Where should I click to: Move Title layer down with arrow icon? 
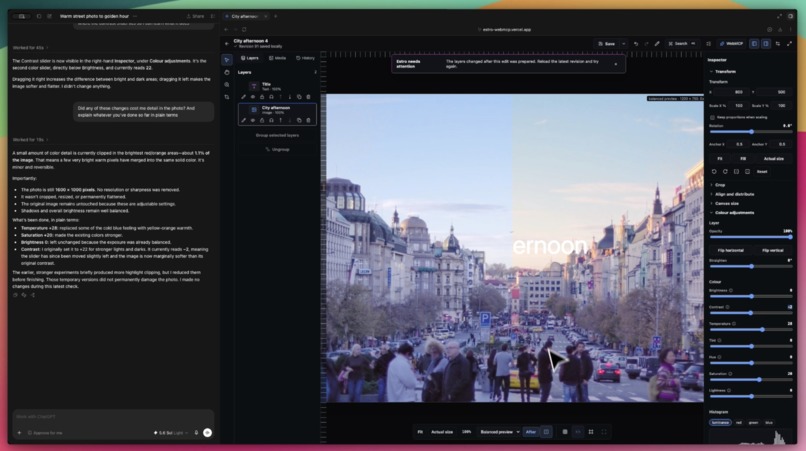[289, 97]
